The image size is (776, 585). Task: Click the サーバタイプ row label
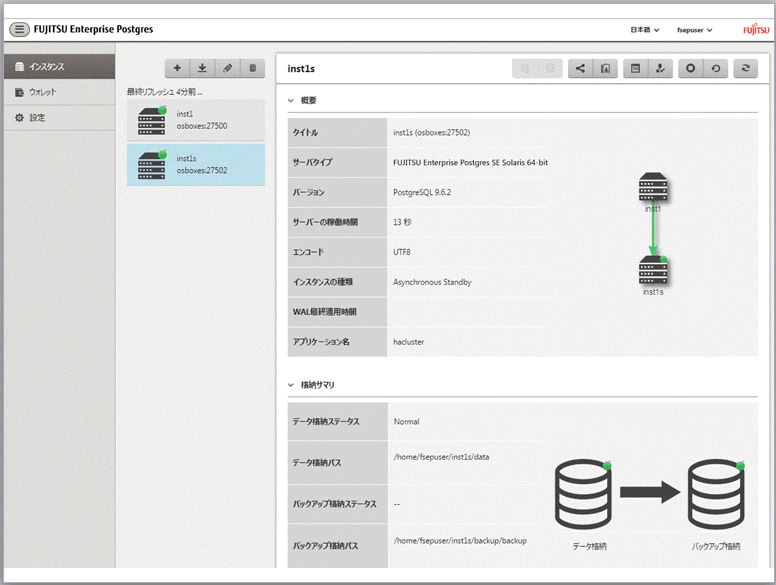312,162
